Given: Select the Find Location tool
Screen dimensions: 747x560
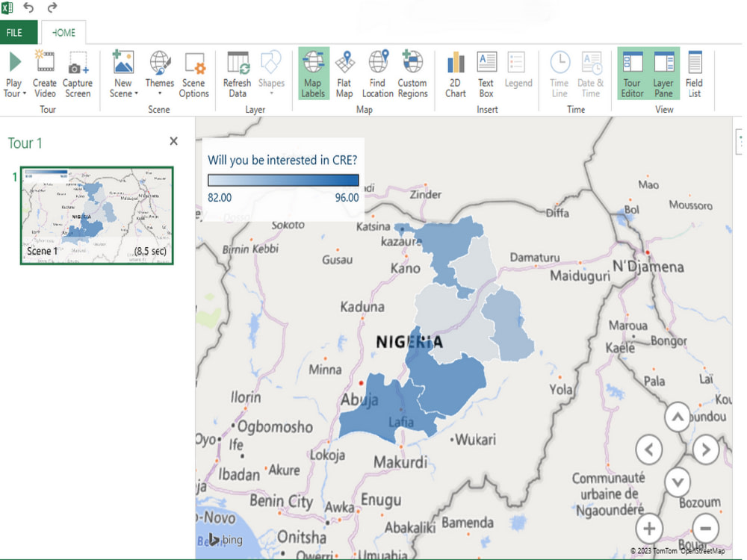Looking at the screenshot, I should point(377,72).
